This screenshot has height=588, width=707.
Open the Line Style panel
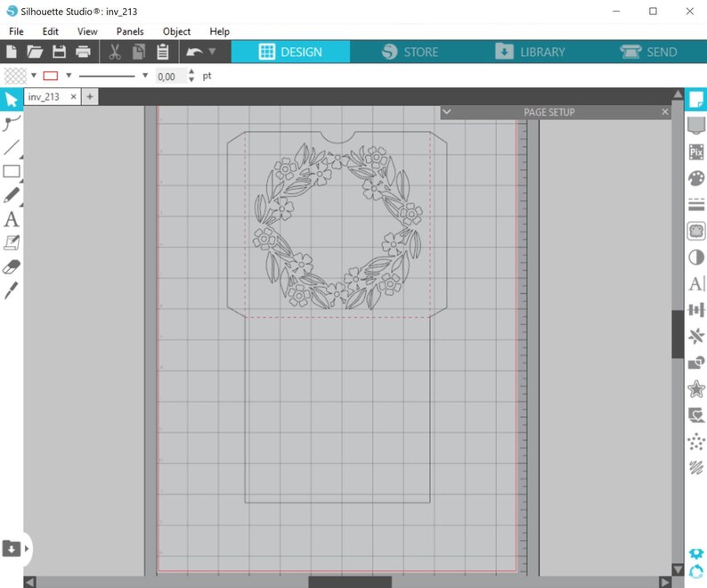pos(695,204)
